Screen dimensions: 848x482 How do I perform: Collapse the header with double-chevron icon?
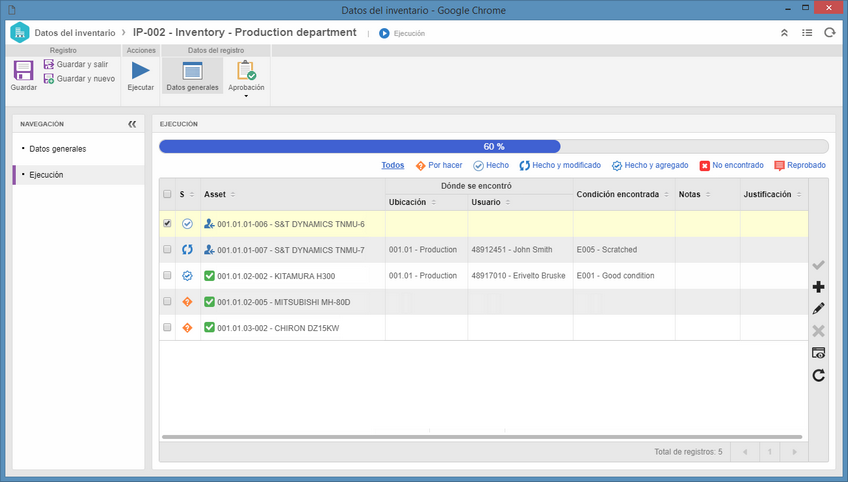(x=784, y=33)
